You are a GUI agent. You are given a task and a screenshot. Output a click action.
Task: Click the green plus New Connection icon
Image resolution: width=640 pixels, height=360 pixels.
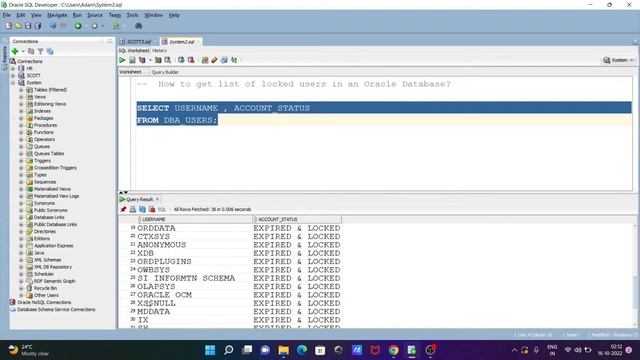point(15,51)
